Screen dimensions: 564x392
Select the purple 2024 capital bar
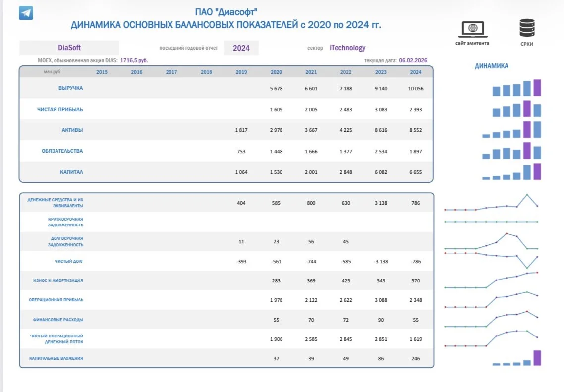(537, 171)
